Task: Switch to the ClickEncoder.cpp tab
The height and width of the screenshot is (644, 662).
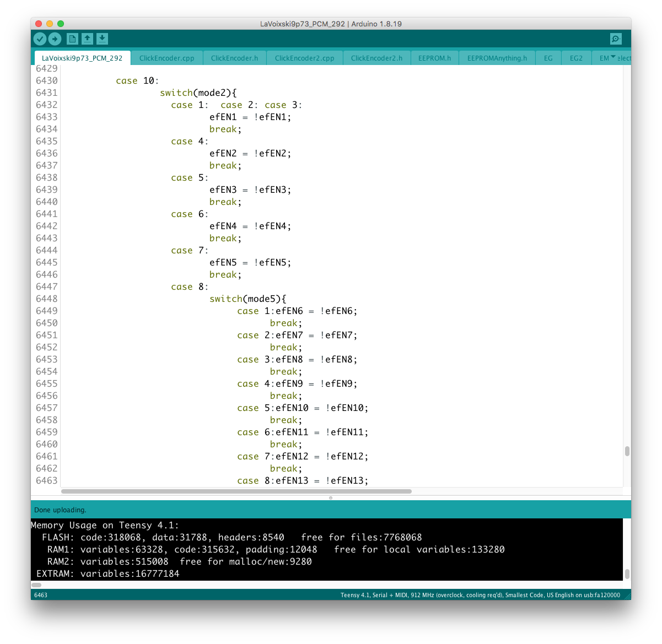Action: [166, 58]
